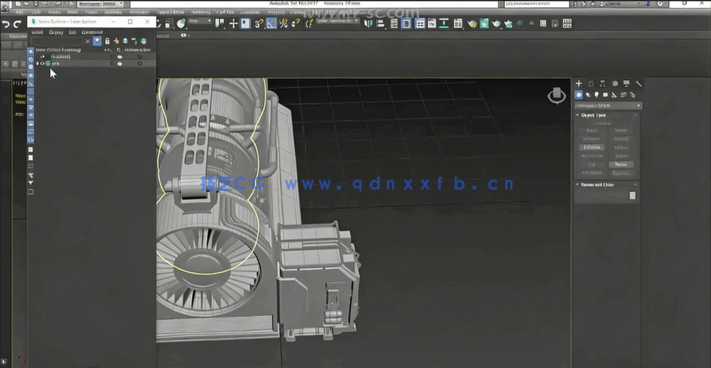The image size is (711, 368).
Task: Open the Material Editor
Action: coord(458,24)
